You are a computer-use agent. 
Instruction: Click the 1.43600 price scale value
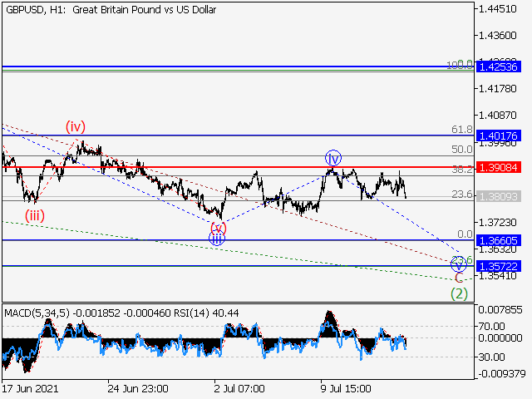coord(497,35)
